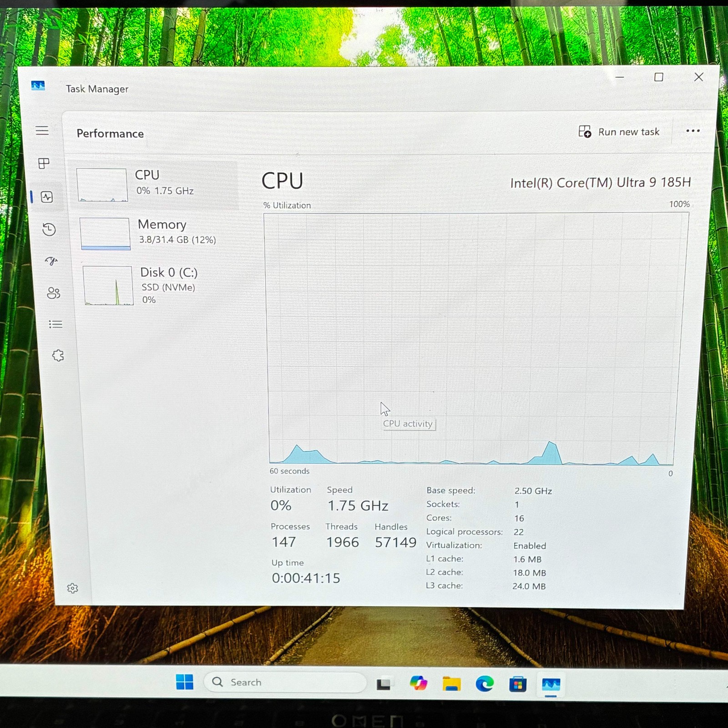Click the Threads value 1966
Screen dimensions: 728x728
click(342, 542)
